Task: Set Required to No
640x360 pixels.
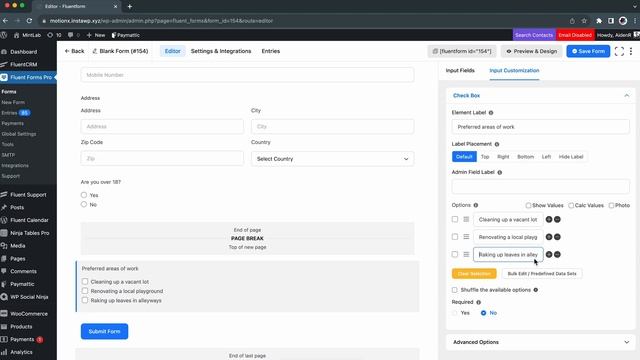Action: 483,313
